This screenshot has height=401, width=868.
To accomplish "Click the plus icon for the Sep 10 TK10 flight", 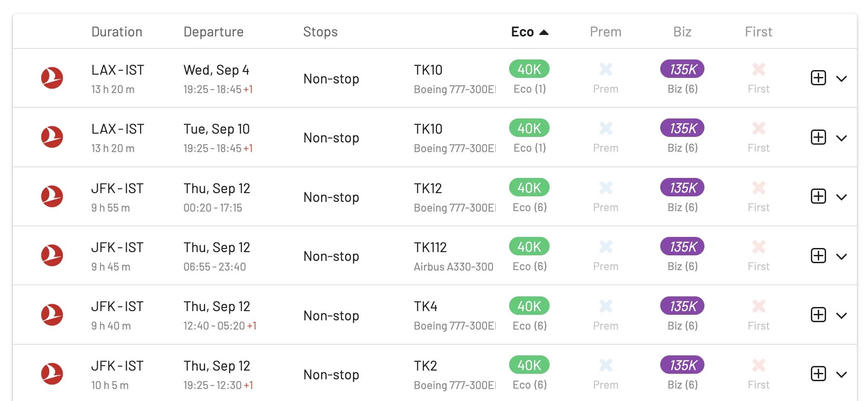I will coord(818,137).
